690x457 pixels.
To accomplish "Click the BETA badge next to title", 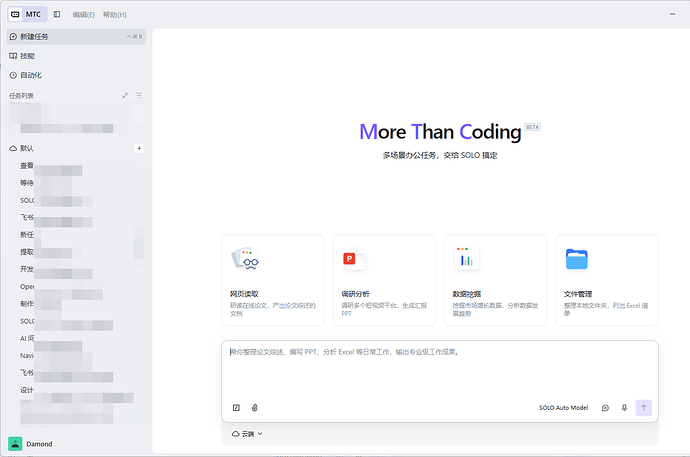I will pyautogui.click(x=532, y=127).
